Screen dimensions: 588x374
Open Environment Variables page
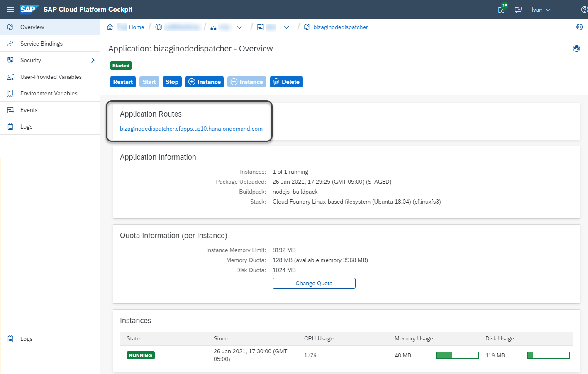pos(50,93)
